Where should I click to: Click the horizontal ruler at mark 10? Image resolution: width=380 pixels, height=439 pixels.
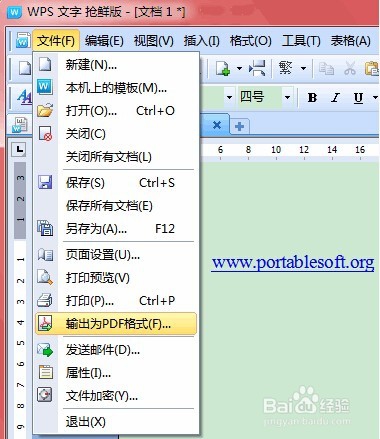coord(276,150)
